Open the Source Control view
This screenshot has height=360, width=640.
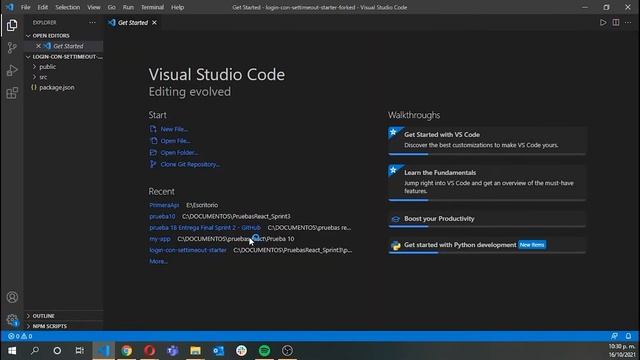(x=12, y=48)
